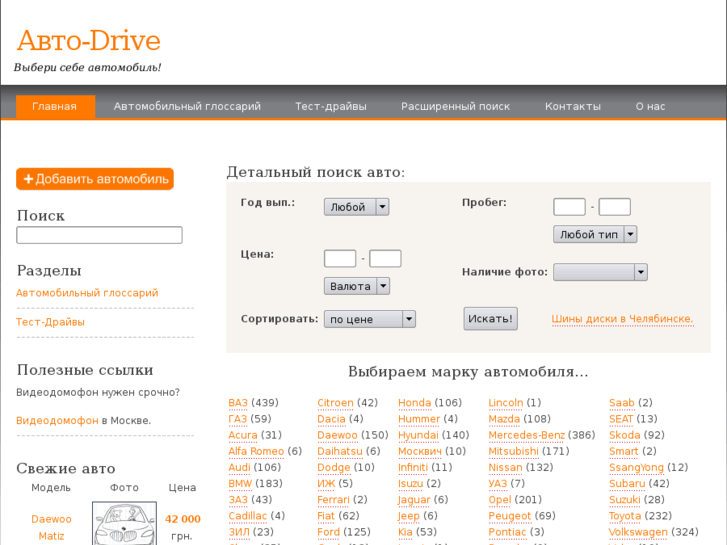Focus the minimum Цена input field
727x545 pixels.
tap(340, 258)
